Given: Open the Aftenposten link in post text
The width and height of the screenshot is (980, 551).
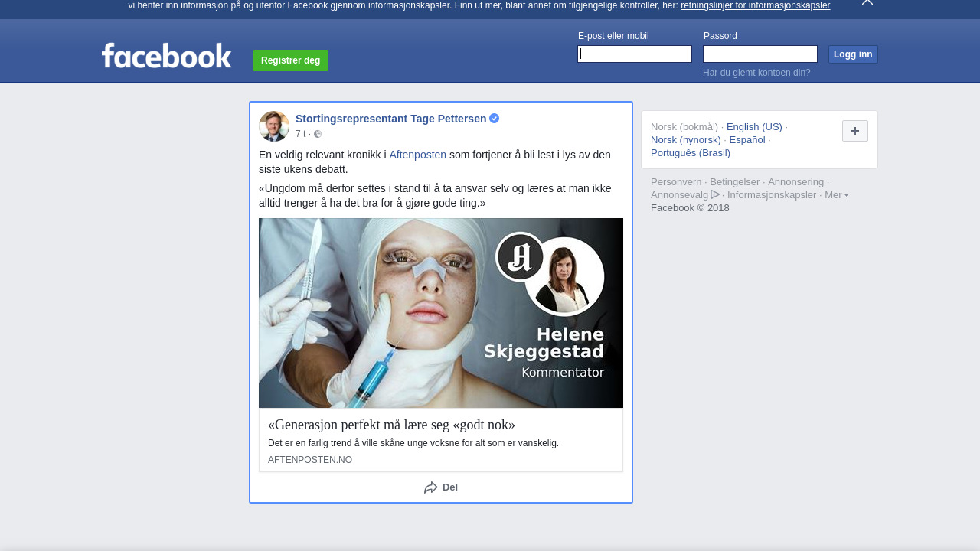Looking at the screenshot, I should 417,155.
